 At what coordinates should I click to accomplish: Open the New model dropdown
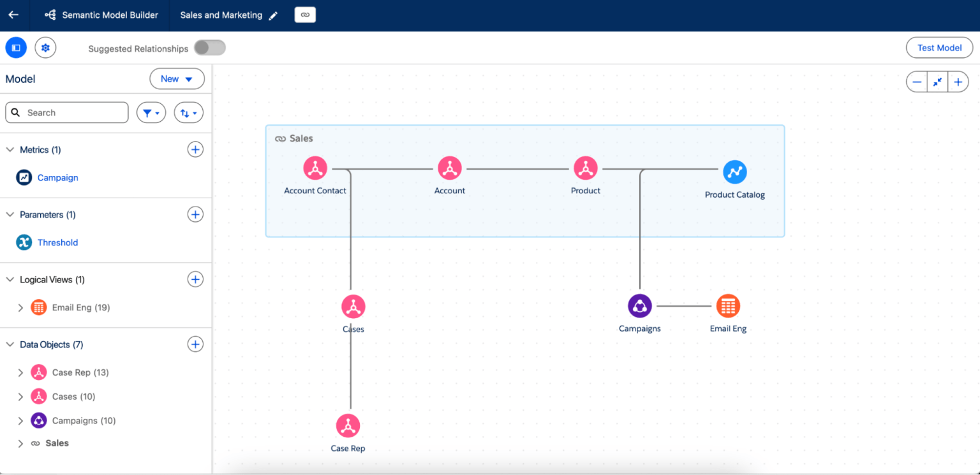point(177,78)
